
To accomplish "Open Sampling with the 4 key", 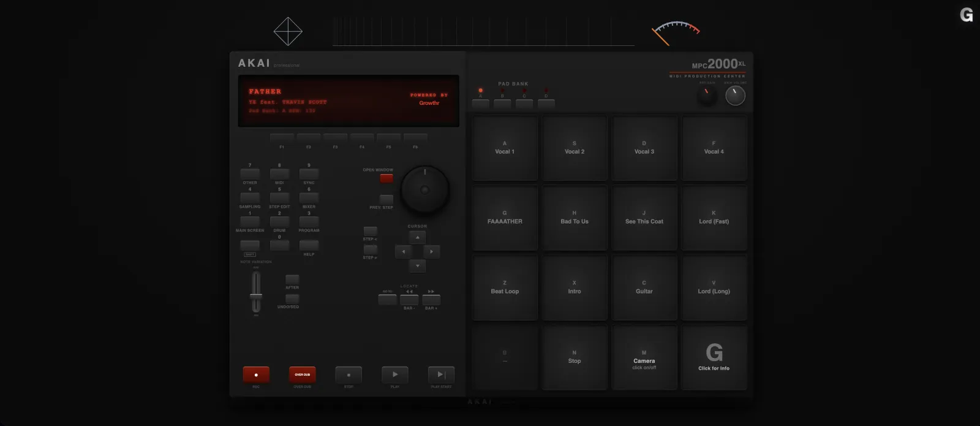I will coord(250,198).
